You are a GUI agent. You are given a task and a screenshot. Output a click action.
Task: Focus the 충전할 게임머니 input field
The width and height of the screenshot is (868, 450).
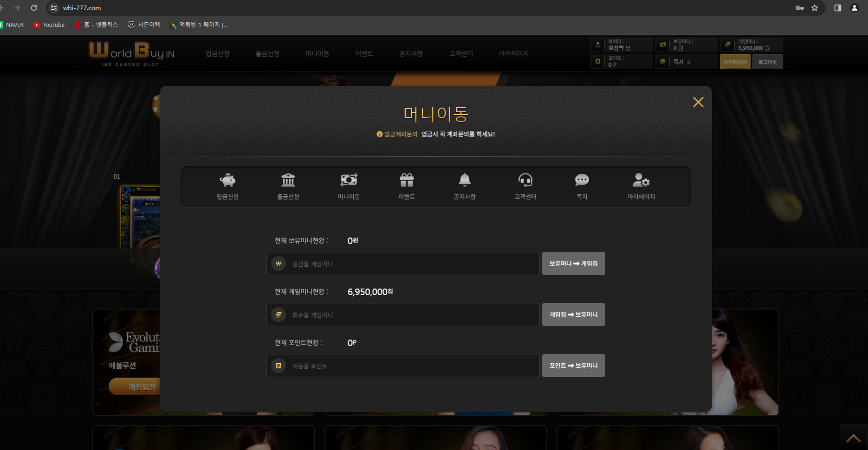413,264
